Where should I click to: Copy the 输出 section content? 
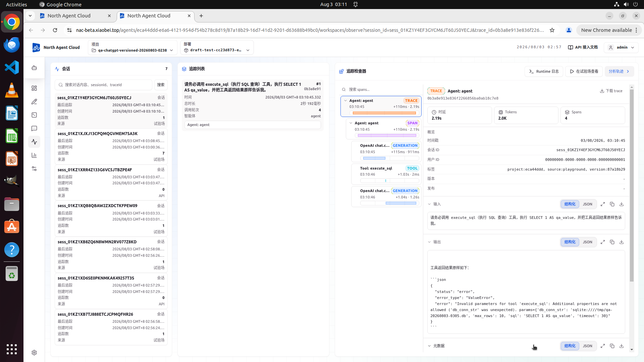pyautogui.click(x=612, y=242)
